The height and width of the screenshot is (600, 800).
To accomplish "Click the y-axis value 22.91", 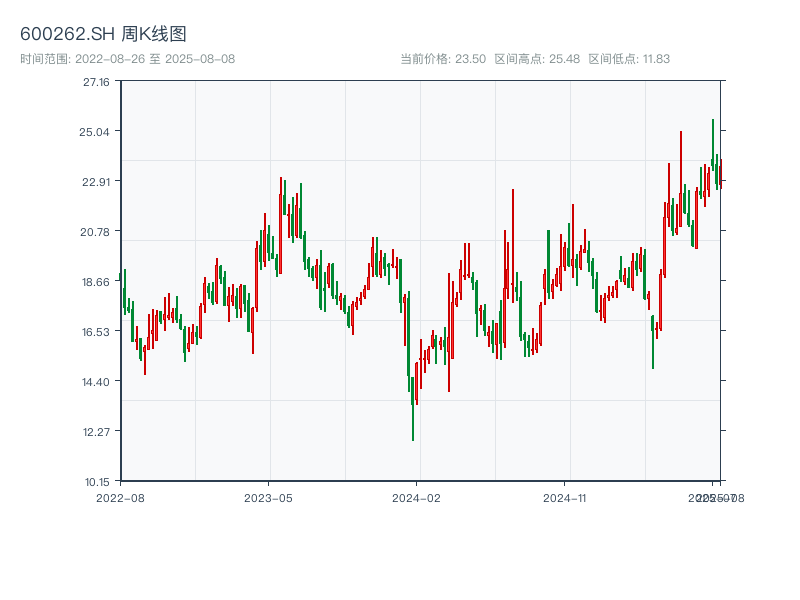I will (x=96, y=182).
